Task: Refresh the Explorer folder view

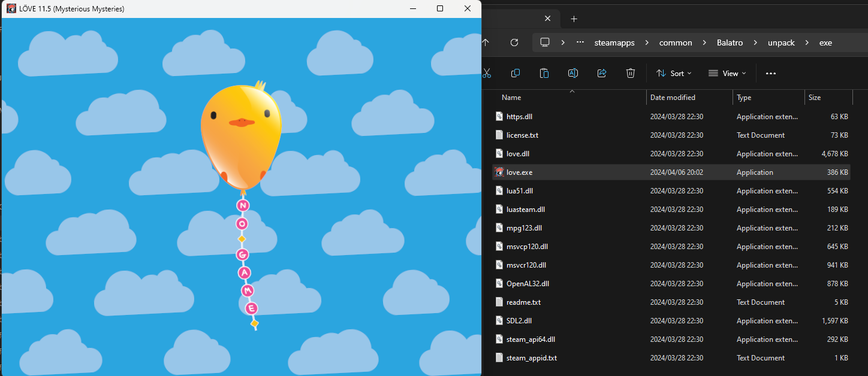Action: [x=514, y=43]
